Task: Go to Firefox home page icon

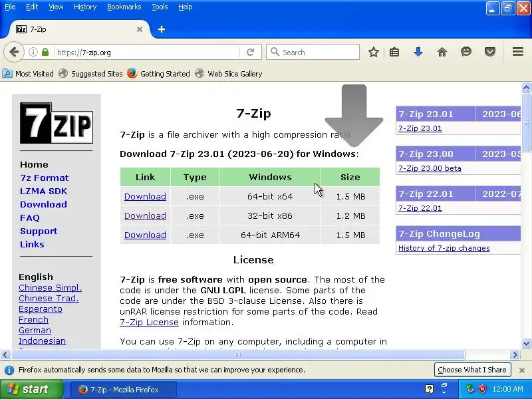Action: coord(442,53)
